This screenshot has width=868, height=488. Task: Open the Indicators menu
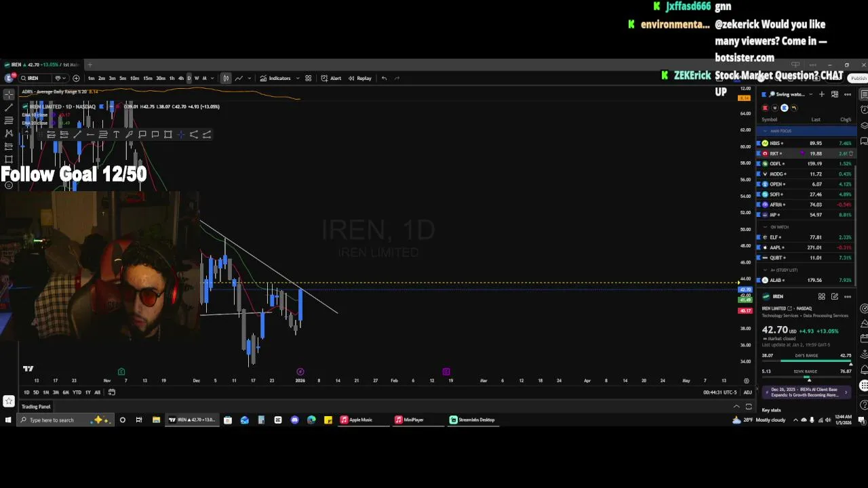(x=275, y=78)
